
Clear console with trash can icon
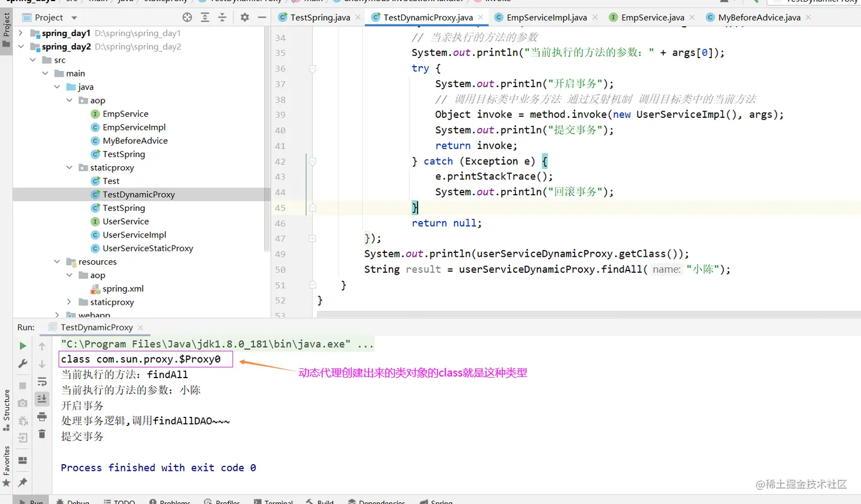click(x=42, y=434)
